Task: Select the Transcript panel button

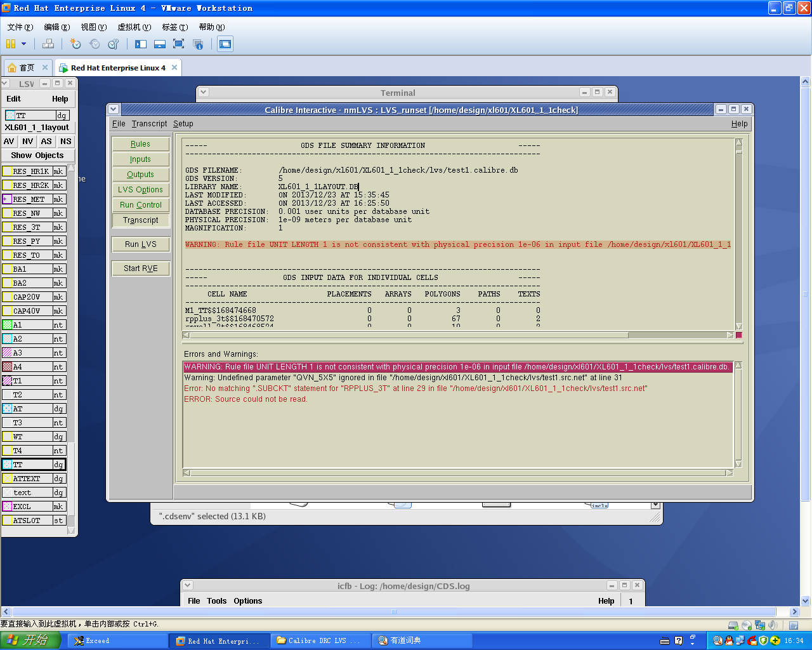Action: coord(141,220)
